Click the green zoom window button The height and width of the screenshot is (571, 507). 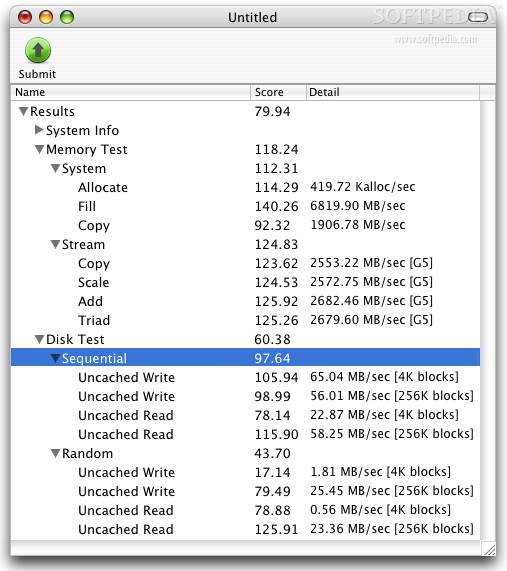pyautogui.click(x=67, y=17)
